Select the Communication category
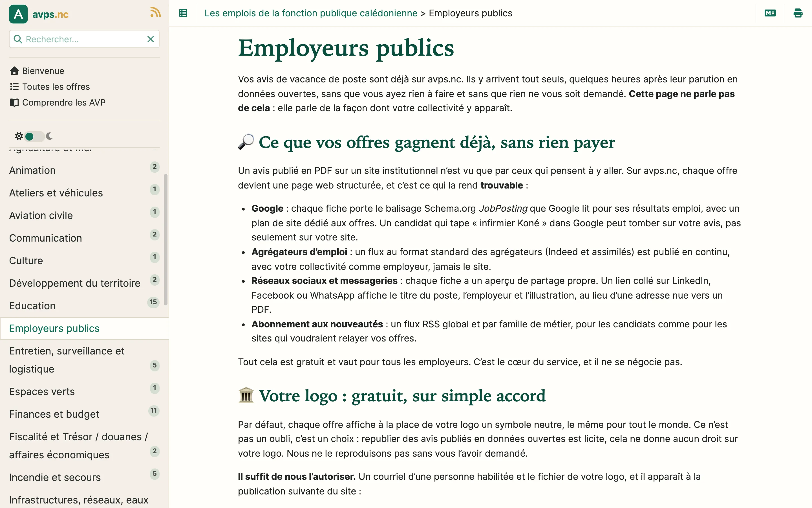The height and width of the screenshot is (508, 812). [84, 238]
